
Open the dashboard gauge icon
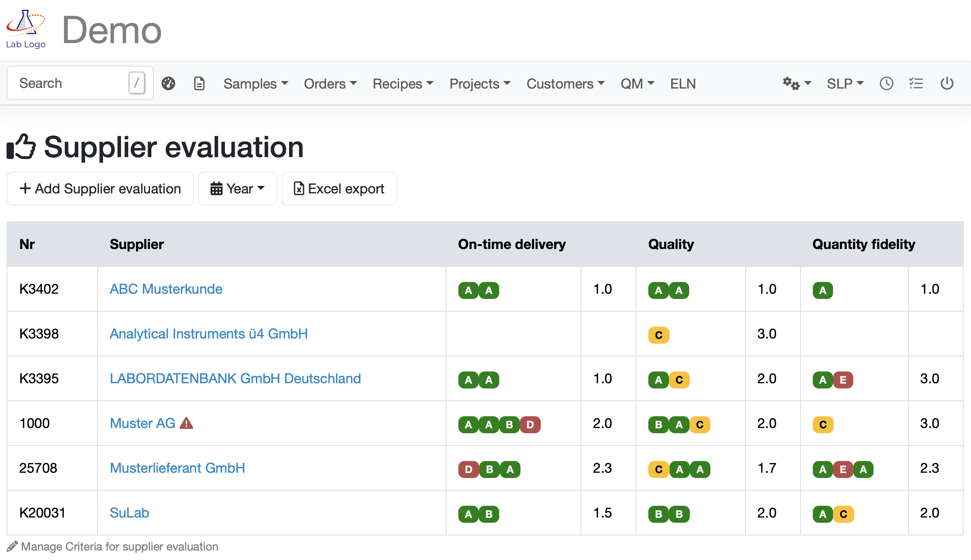pyautogui.click(x=168, y=83)
